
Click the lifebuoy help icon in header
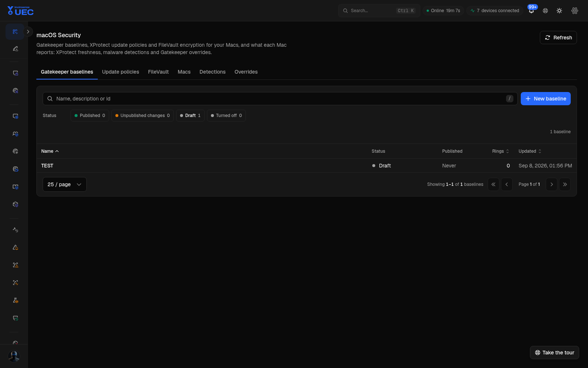tap(545, 11)
